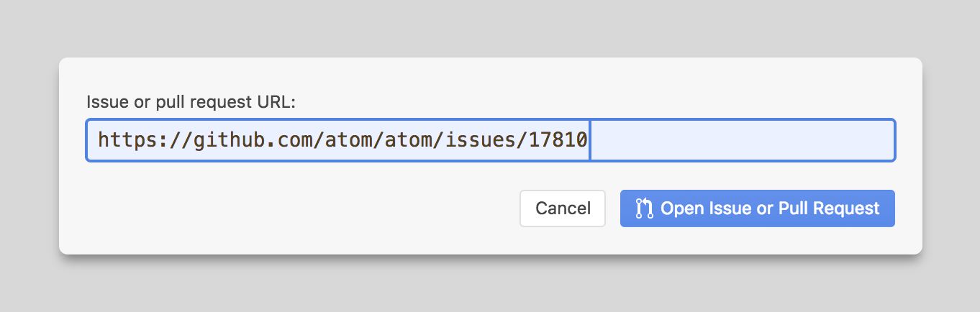980x312 pixels.
Task: Open Issue or Pull Request button
Action: (758, 208)
